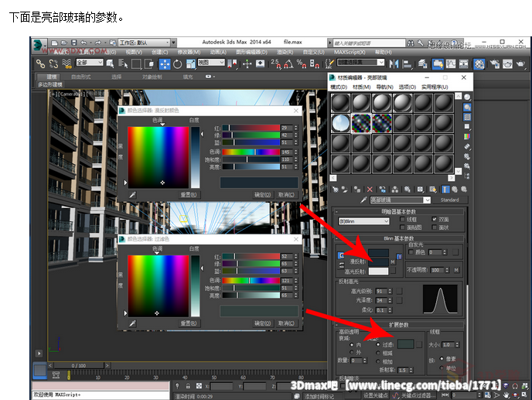Click the red X Reset Material icon
This screenshot has width=532, height=400.
(370, 190)
